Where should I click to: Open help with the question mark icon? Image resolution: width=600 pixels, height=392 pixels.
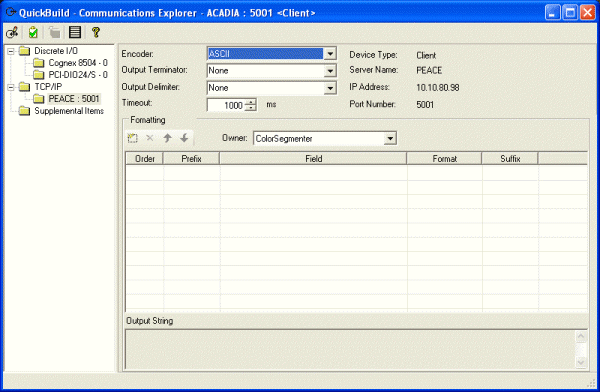click(x=96, y=32)
